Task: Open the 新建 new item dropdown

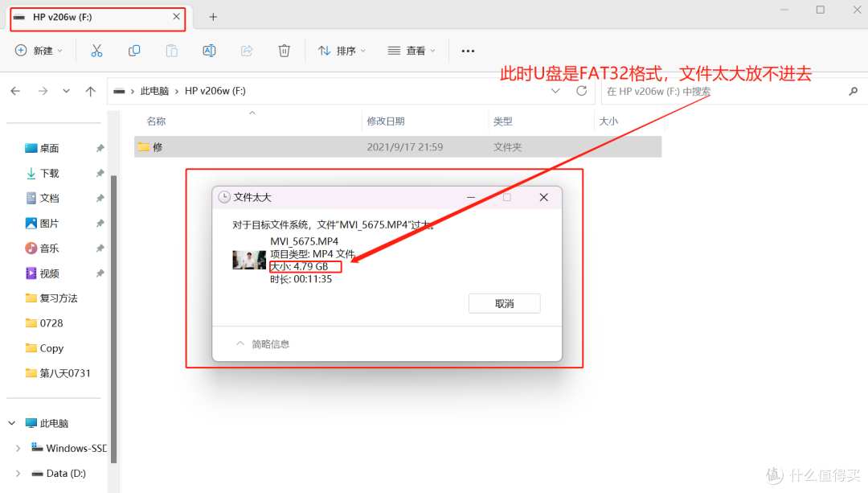Action: click(x=39, y=51)
